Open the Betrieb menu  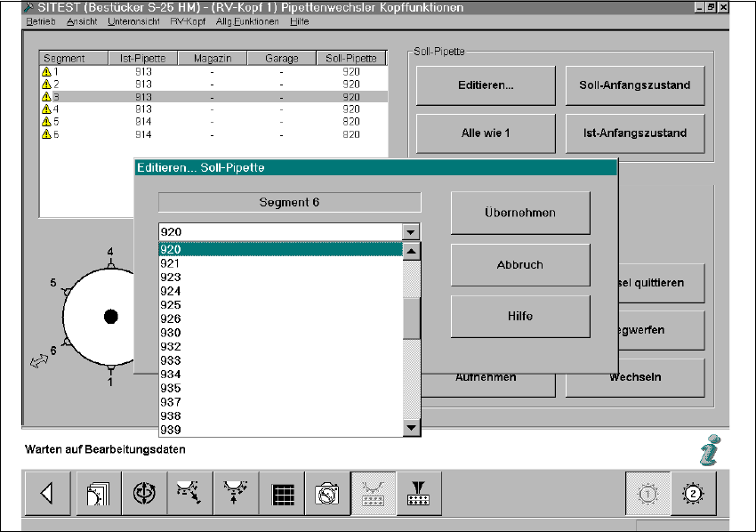(40, 20)
